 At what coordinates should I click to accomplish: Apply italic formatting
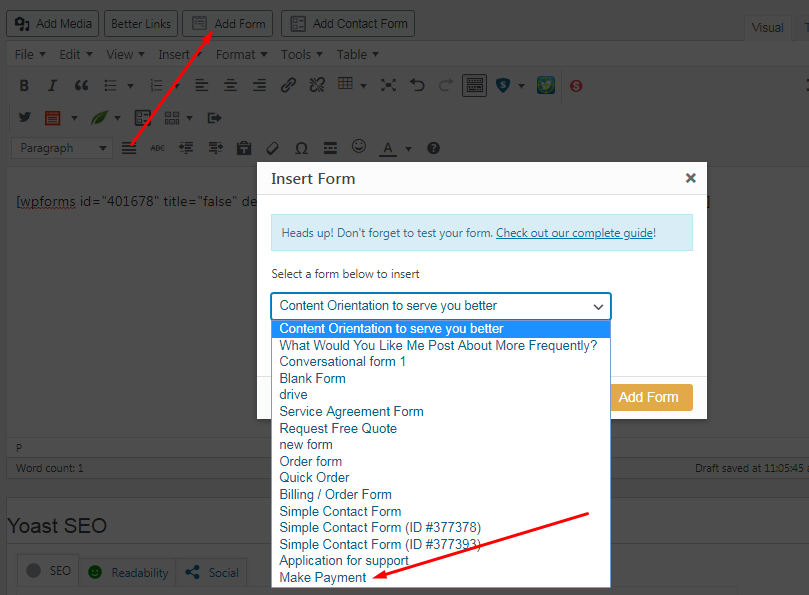coord(52,86)
